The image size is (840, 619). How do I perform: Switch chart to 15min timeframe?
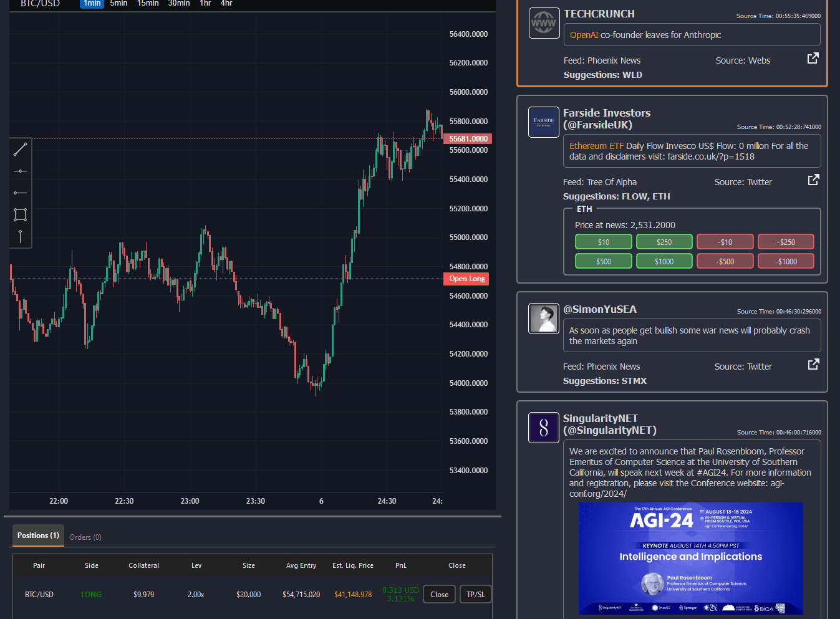pos(148,4)
